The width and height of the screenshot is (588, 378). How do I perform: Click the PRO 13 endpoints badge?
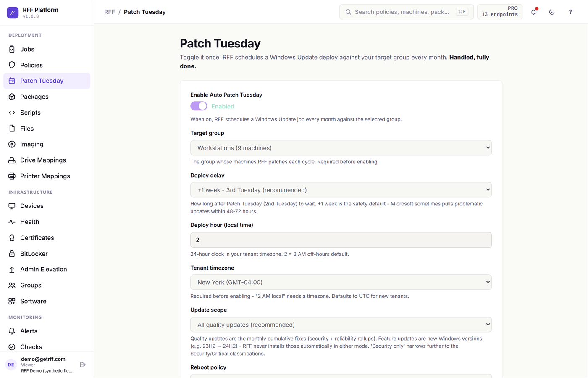pos(500,12)
